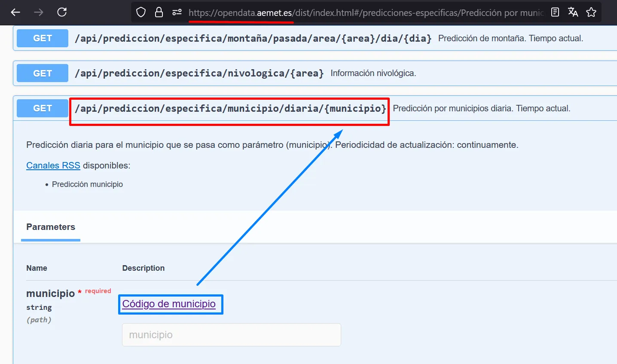
Task: Click the municipio parameter text field
Action: (231, 335)
